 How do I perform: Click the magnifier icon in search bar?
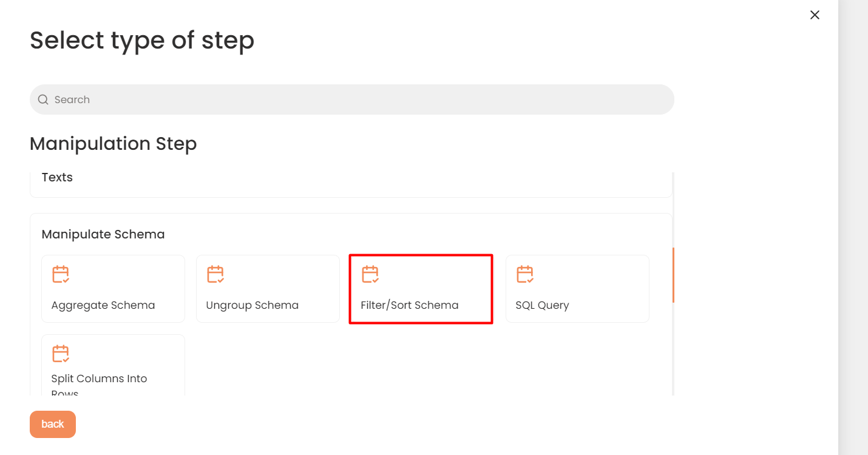tap(43, 99)
